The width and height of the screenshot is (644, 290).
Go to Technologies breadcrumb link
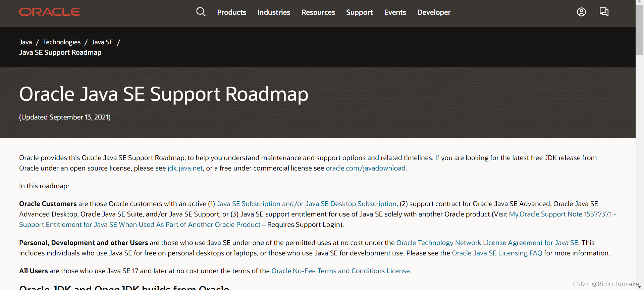(62, 42)
